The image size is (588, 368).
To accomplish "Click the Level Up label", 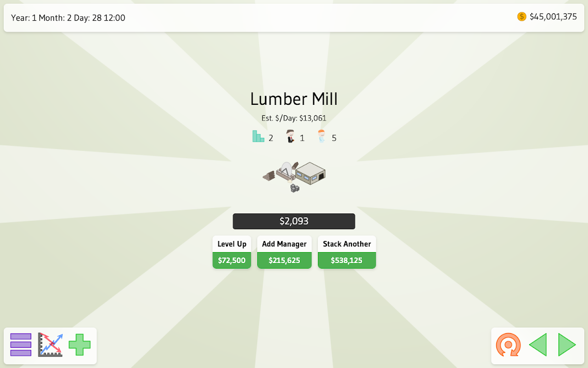I will tap(232, 244).
